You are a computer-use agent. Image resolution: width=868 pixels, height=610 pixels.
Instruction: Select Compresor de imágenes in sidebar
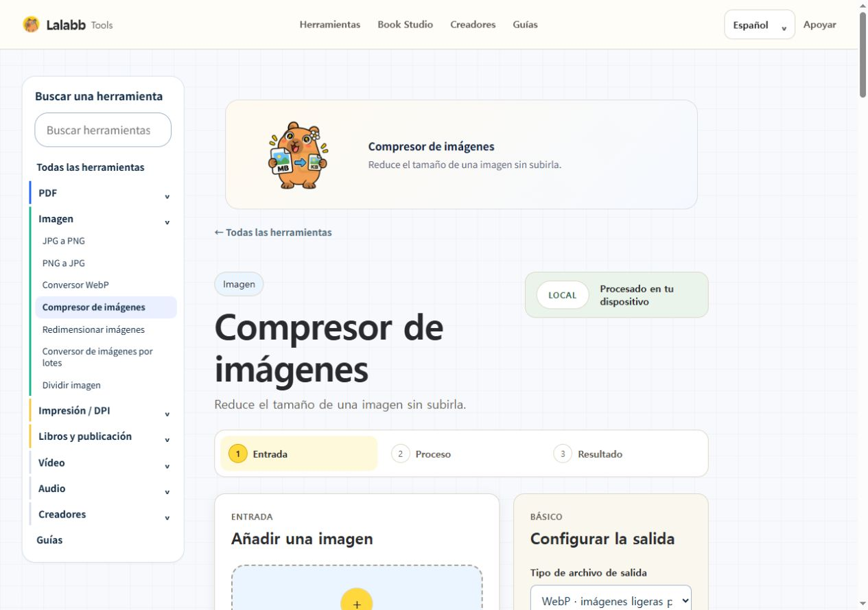click(106, 307)
